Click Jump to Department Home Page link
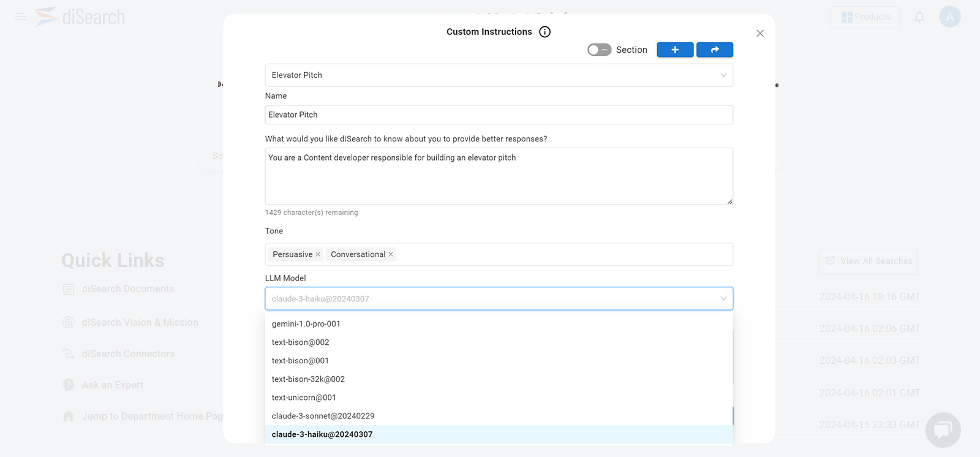Image resolution: width=980 pixels, height=457 pixels. point(153,416)
